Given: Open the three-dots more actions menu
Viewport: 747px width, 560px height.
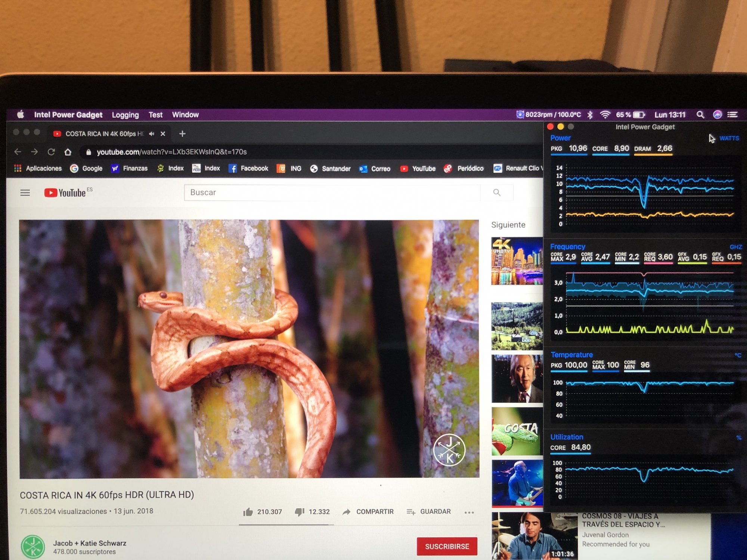Looking at the screenshot, I should point(469,512).
